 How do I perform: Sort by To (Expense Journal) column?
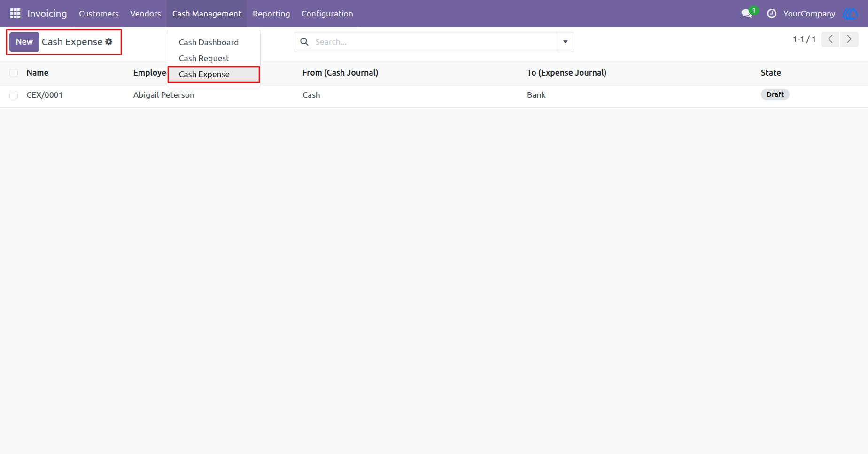(566, 73)
